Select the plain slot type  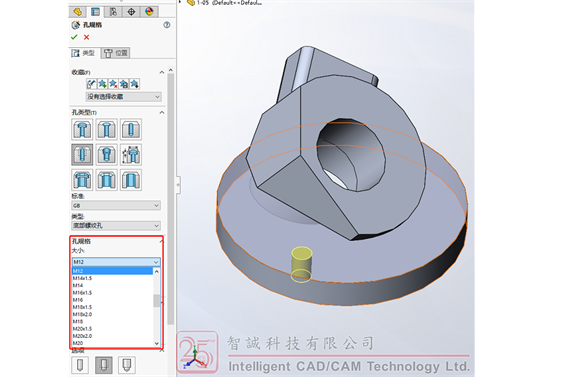click(x=131, y=180)
